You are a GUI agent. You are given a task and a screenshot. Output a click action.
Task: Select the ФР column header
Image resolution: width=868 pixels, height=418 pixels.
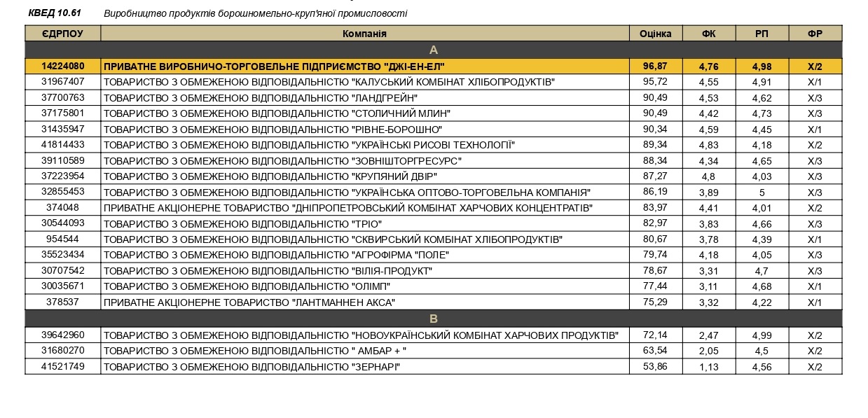pos(815,34)
